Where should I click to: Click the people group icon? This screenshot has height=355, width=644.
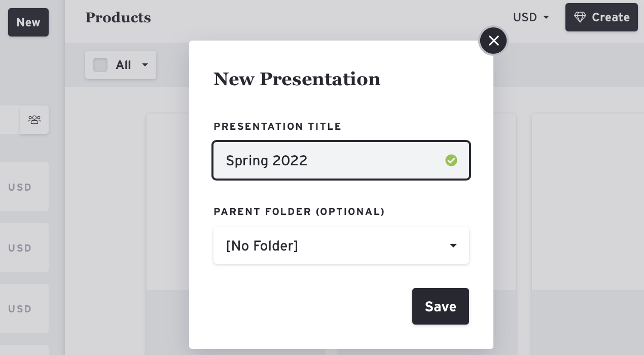click(x=34, y=120)
